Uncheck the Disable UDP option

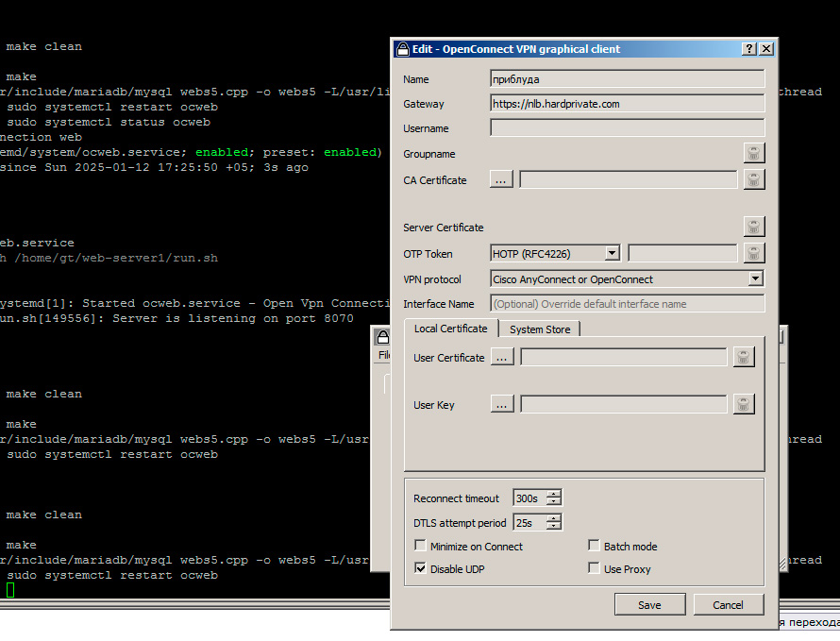tap(420, 568)
